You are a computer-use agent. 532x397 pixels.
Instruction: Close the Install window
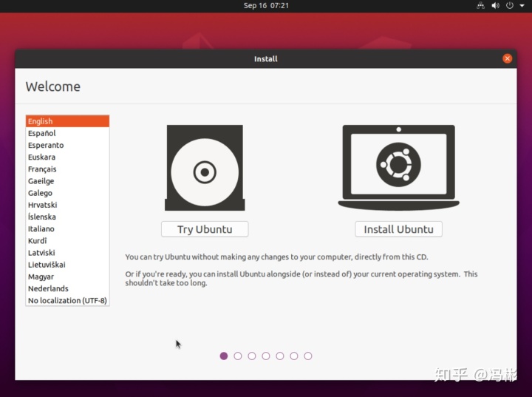click(507, 58)
